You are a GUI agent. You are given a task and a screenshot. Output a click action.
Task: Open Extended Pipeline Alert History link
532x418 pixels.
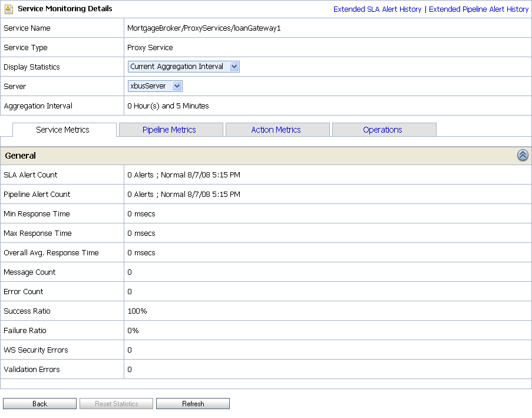(x=478, y=9)
